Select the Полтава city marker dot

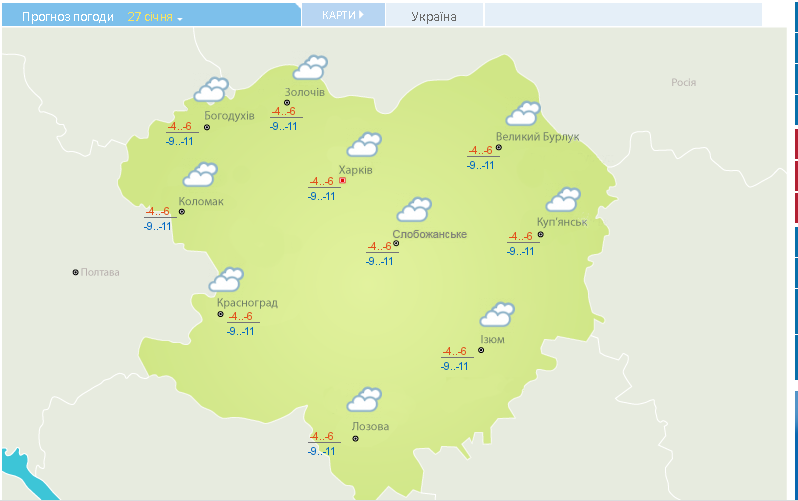click(75, 272)
